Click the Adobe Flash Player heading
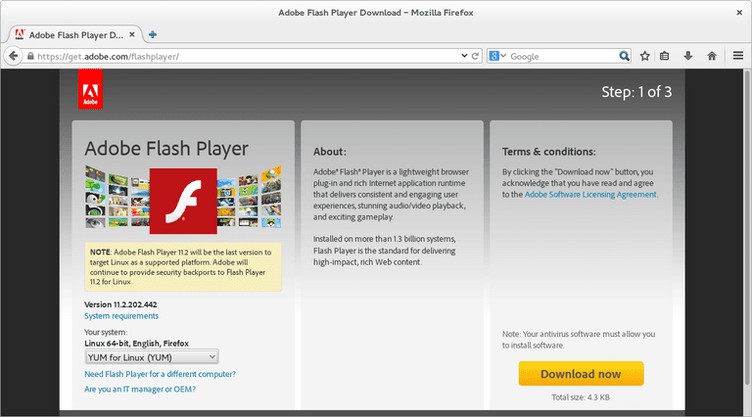The image size is (752, 417). tap(166, 149)
